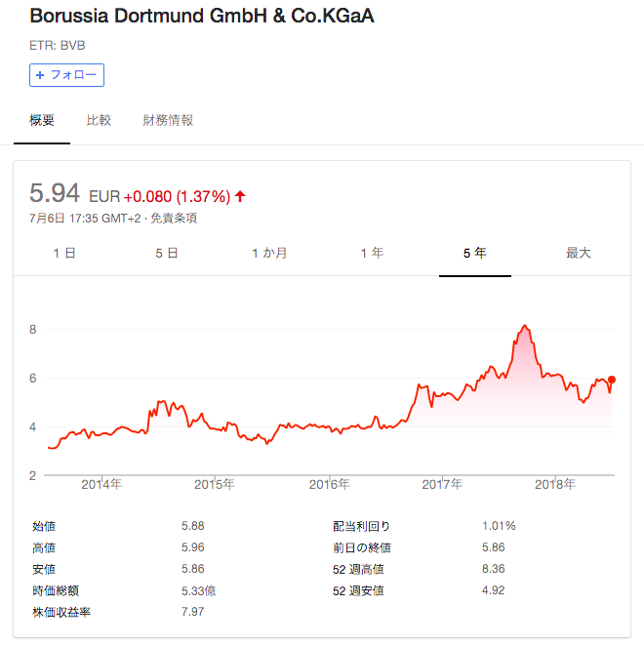Image resolution: width=644 pixels, height=646 pixels.
Task: Open the 財務情報 financials tab
Action: pos(168,120)
